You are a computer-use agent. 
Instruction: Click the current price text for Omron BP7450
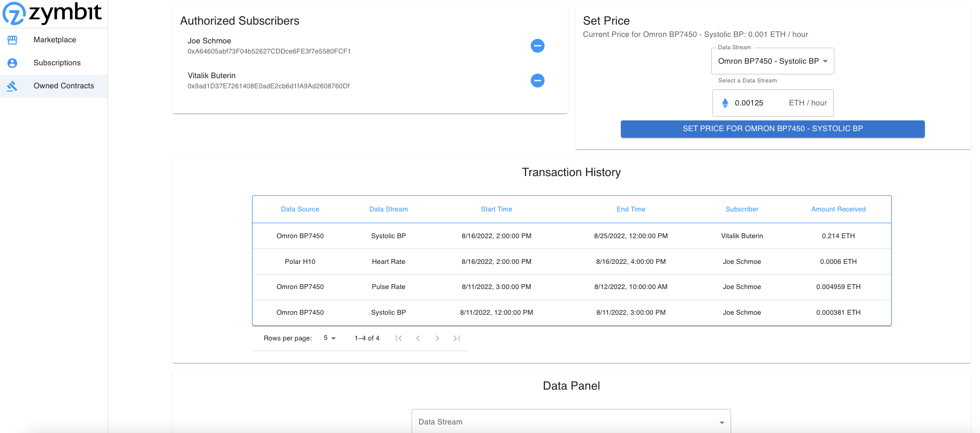(x=695, y=34)
